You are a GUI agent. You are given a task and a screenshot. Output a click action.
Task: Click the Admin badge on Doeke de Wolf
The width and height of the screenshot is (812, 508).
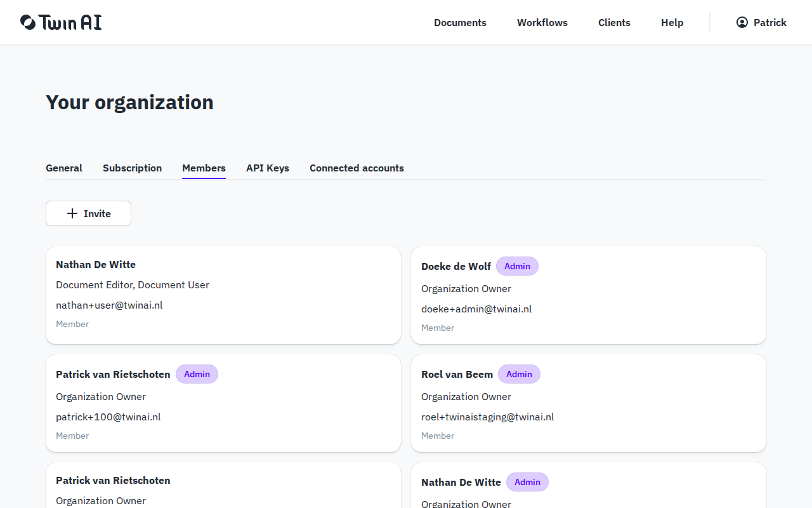click(x=517, y=266)
